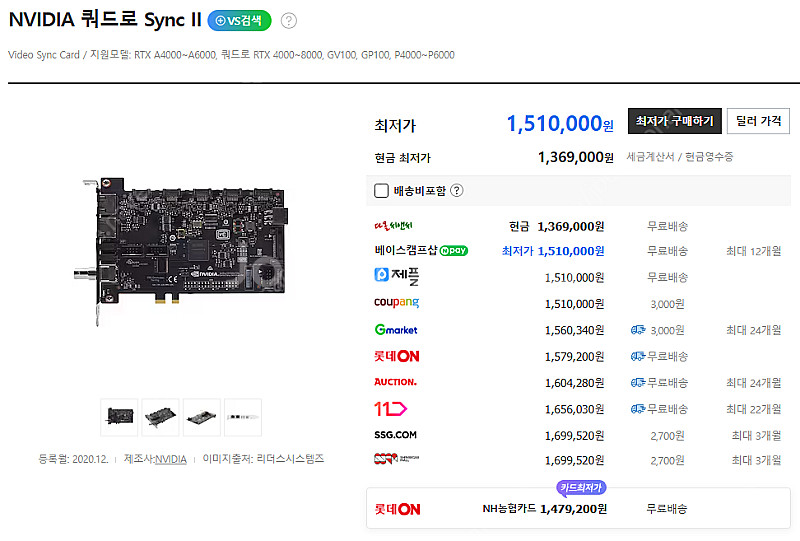Click the product title NVIDIA 쿼드로 Sync II
Screen dimensions: 800x541
[105, 20]
